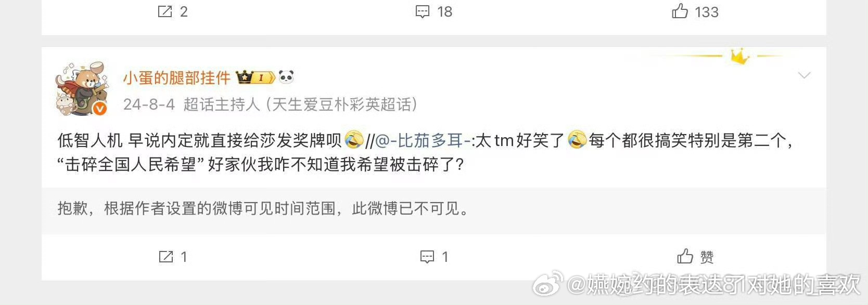Expand the post options chevron menu
The height and width of the screenshot is (305, 868).
(x=804, y=76)
